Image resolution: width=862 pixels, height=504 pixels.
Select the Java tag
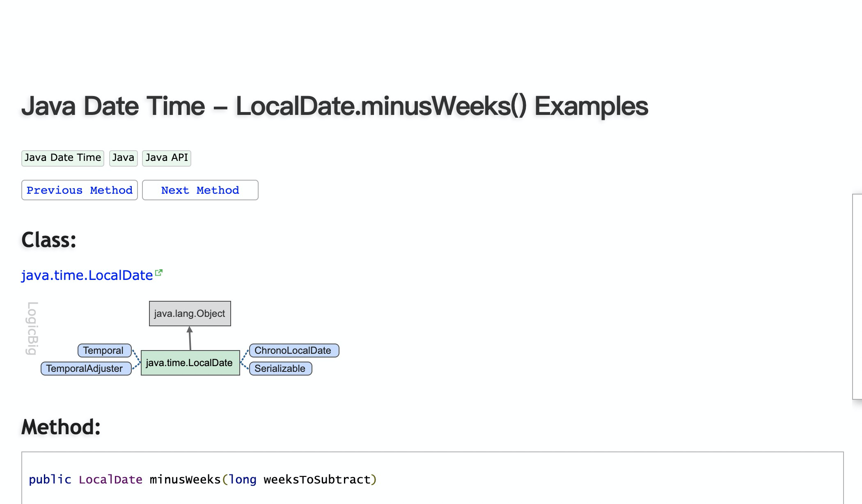pyautogui.click(x=123, y=158)
